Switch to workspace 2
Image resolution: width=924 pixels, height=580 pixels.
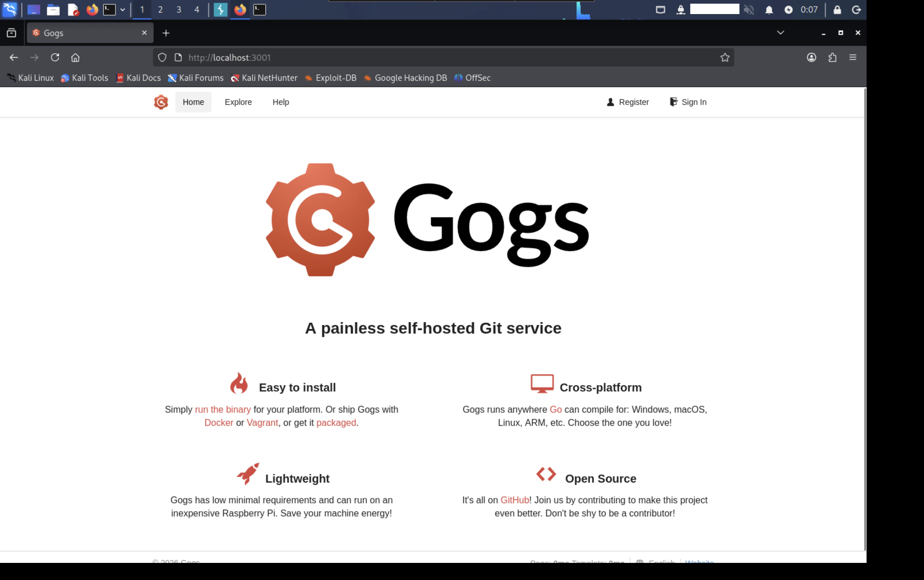click(x=160, y=9)
